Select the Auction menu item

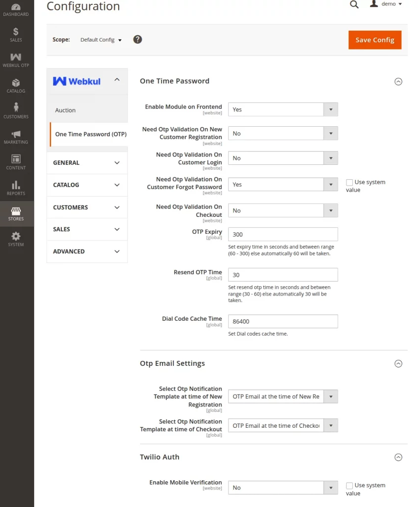point(65,110)
